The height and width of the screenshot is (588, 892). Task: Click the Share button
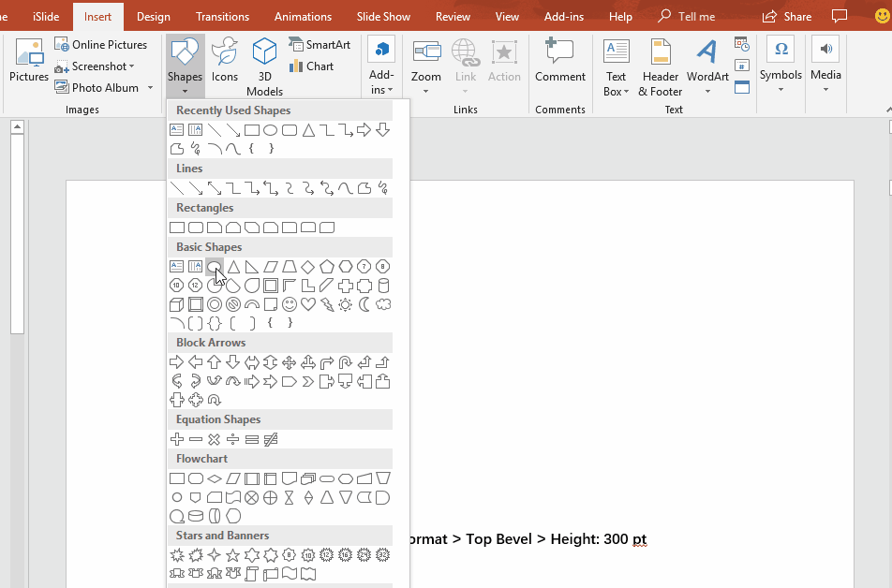(x=787, y=17)
